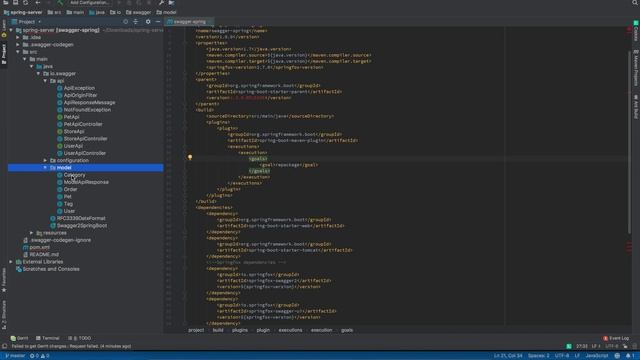Open the Event Log
This screenshot has height=360, width=640.
point(616,338)
